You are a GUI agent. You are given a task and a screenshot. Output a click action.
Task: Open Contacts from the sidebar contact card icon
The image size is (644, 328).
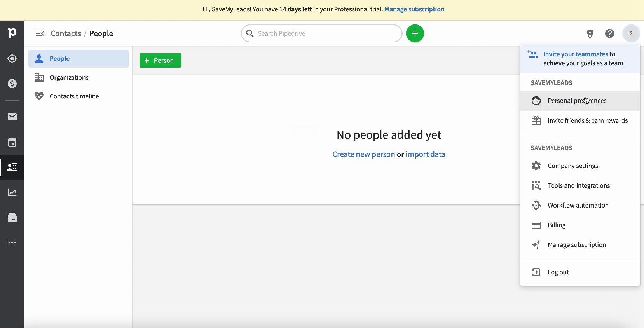point(12,167)
